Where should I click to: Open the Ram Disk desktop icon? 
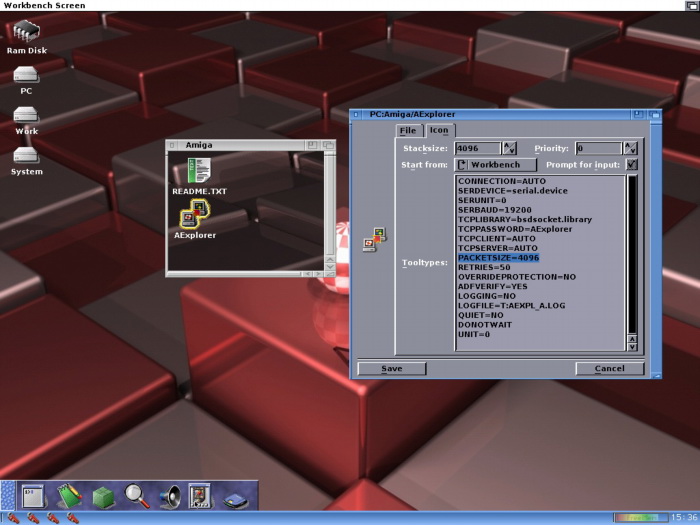tap(27, 37)
